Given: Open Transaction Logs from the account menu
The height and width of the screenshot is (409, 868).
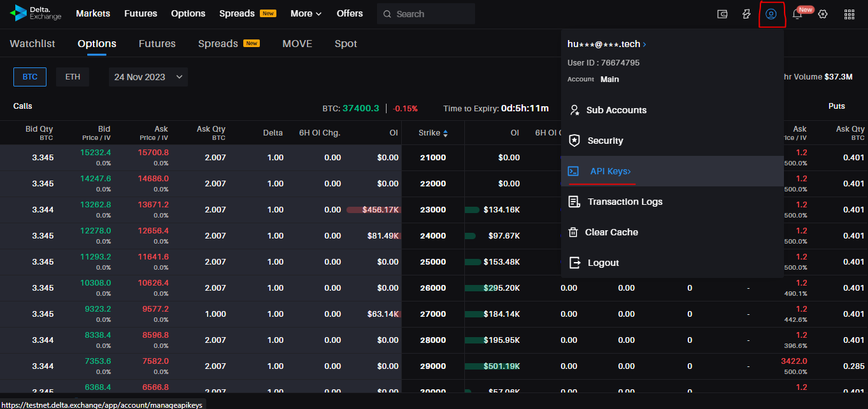Looking at the screenshot, I should coord(672,202).
